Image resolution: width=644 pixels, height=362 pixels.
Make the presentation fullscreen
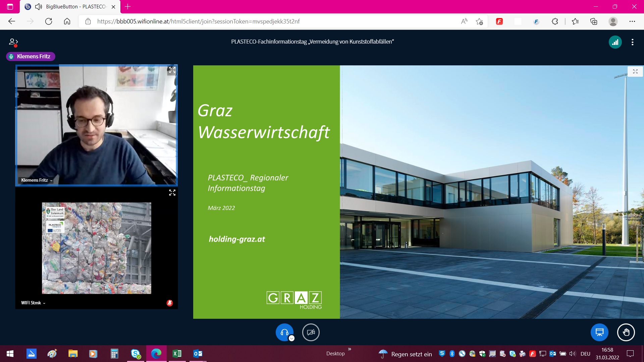point(635,71)
